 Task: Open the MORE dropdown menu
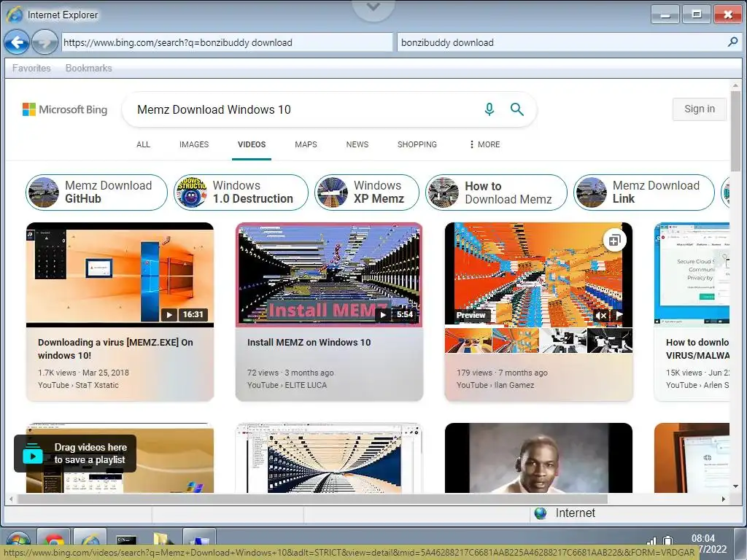pos(485,144)
